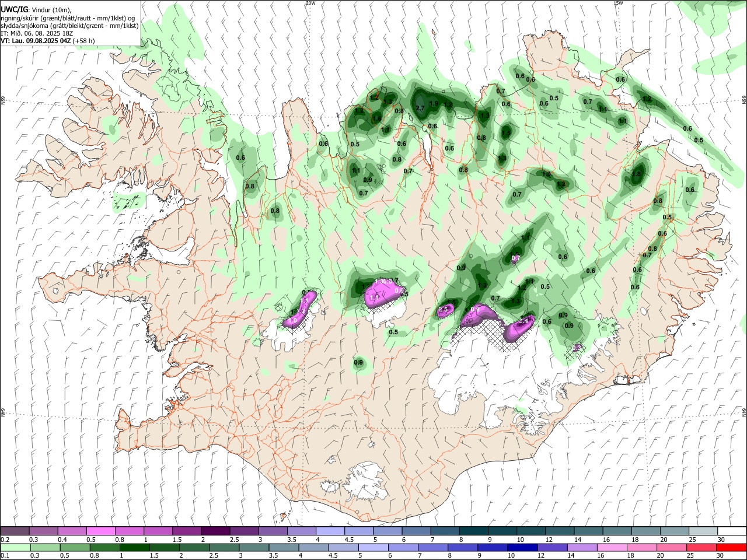Pick the teal-grey 14 swatch on snow scale

click(x=587, y=531)
